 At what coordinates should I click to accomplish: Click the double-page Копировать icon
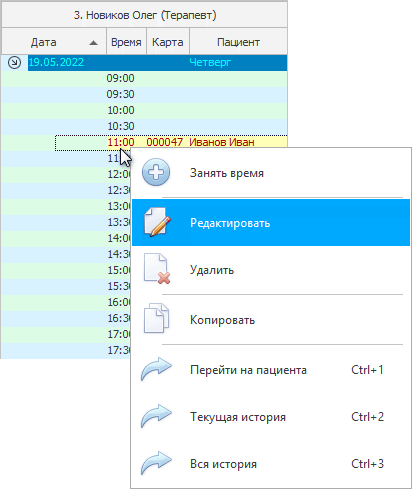coord(156,318)
